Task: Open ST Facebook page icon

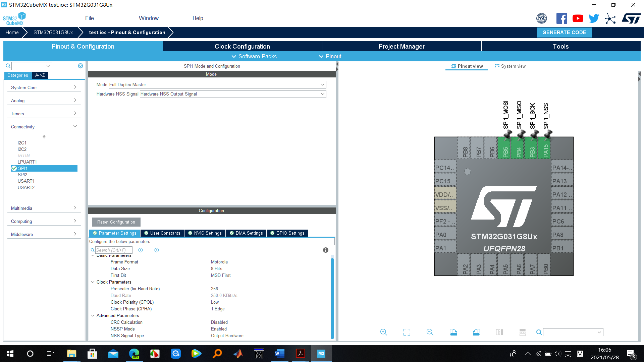Action: click(x=562, y=18)
